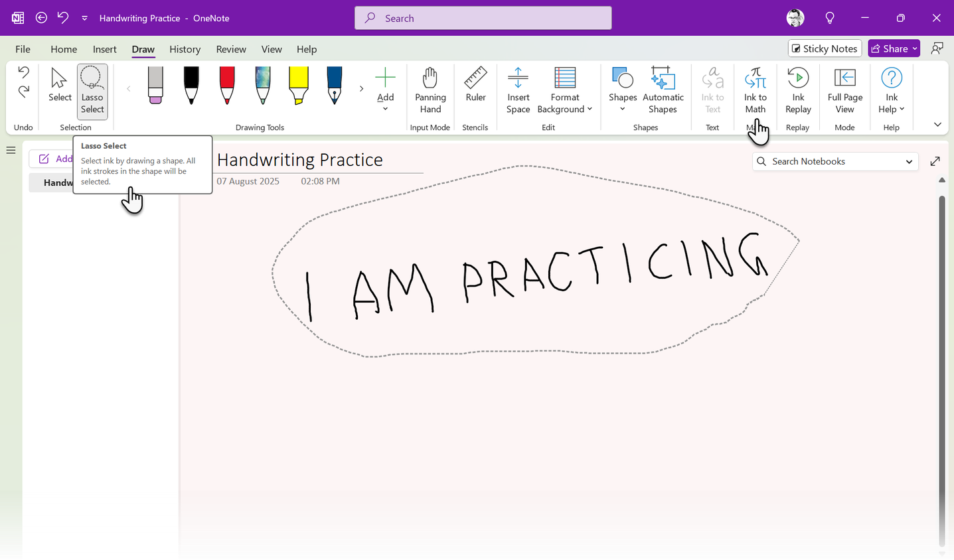954x560 pixels.
Task: Click the time 02:08 PM
Action: [x=320, y=181]
